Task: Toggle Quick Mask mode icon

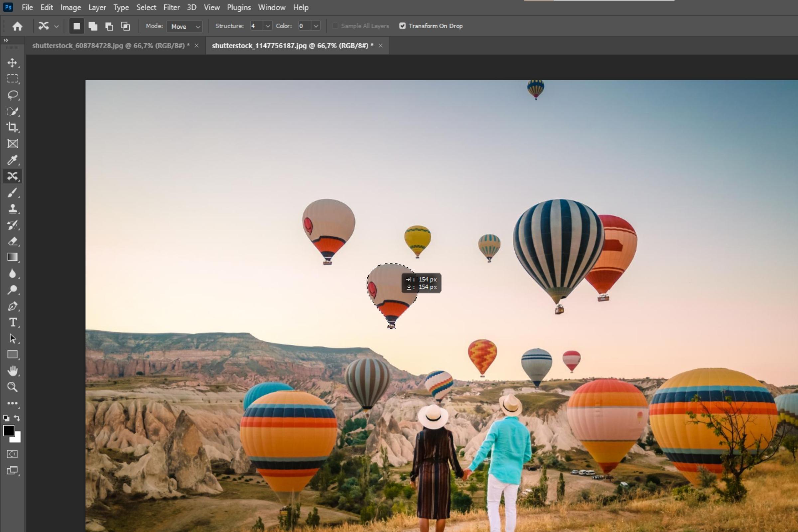Action: pos(12,454)
